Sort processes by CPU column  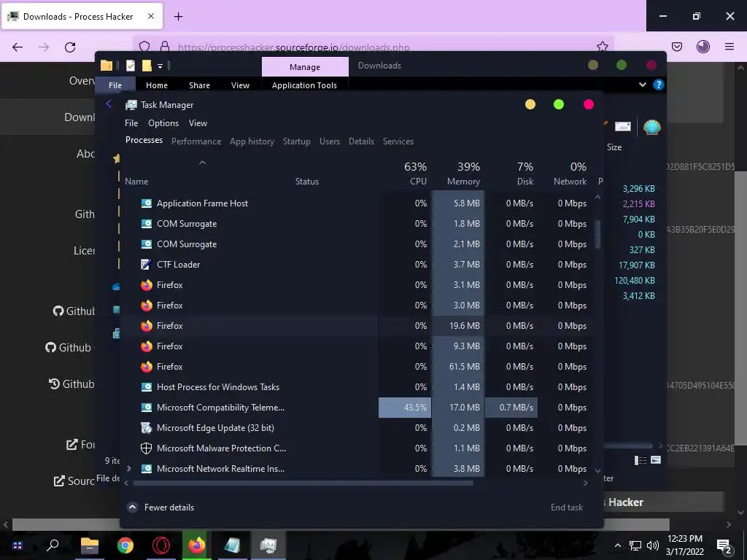pyautogui.click(x=405, y=174)
